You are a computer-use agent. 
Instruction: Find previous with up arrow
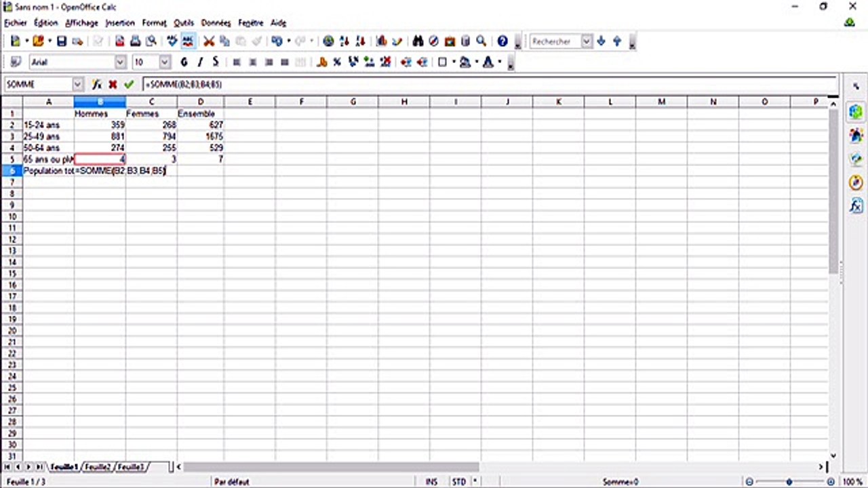[x=617, y=41]
